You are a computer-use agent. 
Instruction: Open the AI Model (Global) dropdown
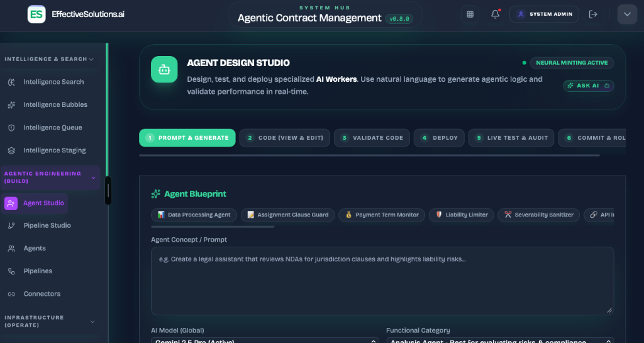pos(265,340)
